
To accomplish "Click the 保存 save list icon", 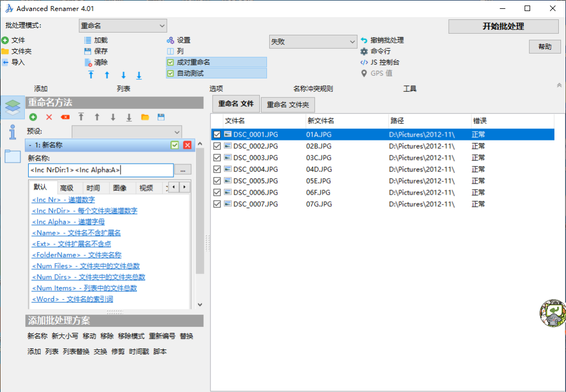I will point(88,51).
